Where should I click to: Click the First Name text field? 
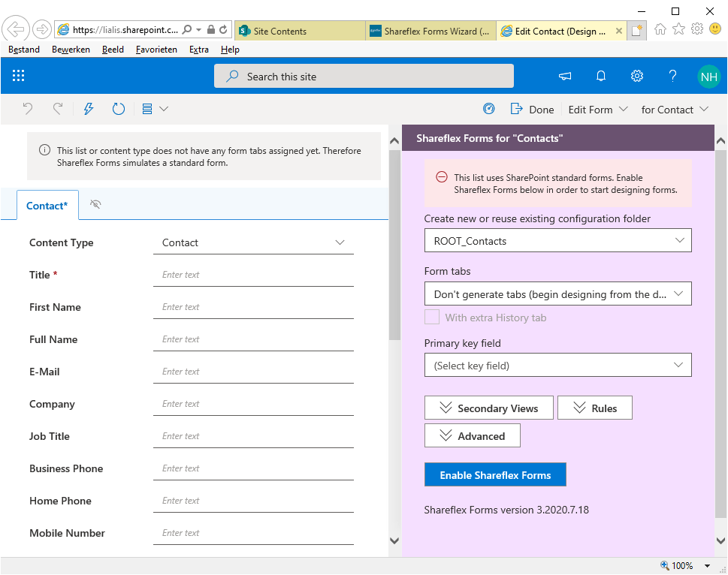(x=253, y=307)
